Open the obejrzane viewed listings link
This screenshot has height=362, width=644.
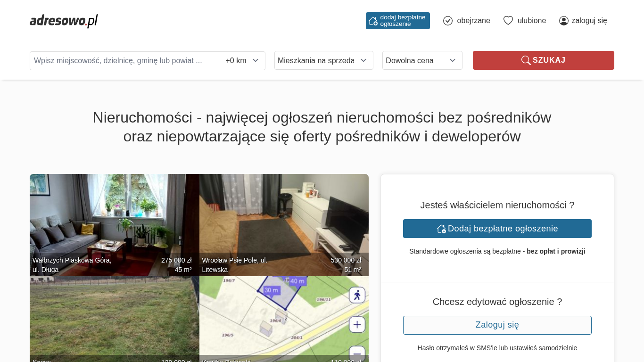pos(473,21)
